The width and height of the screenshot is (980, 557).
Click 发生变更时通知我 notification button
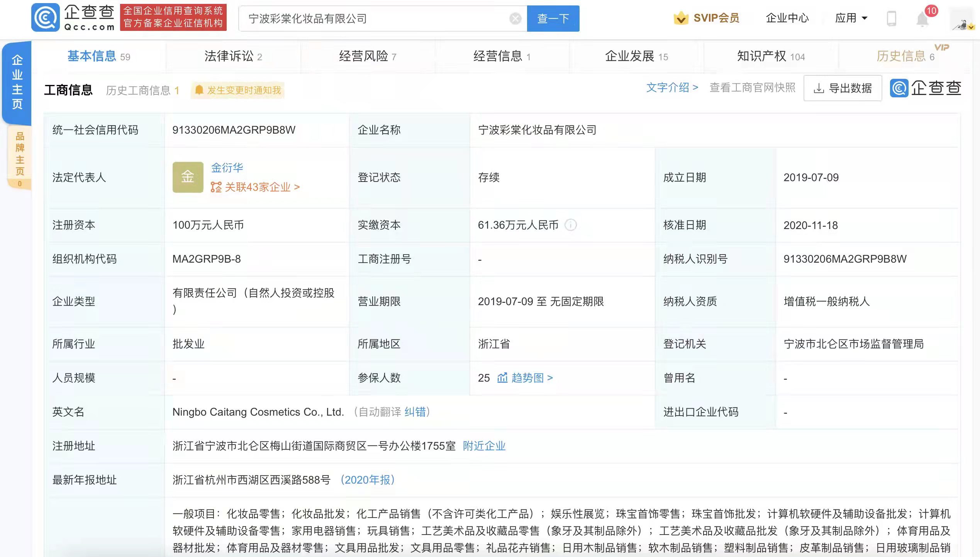point(238,90)
